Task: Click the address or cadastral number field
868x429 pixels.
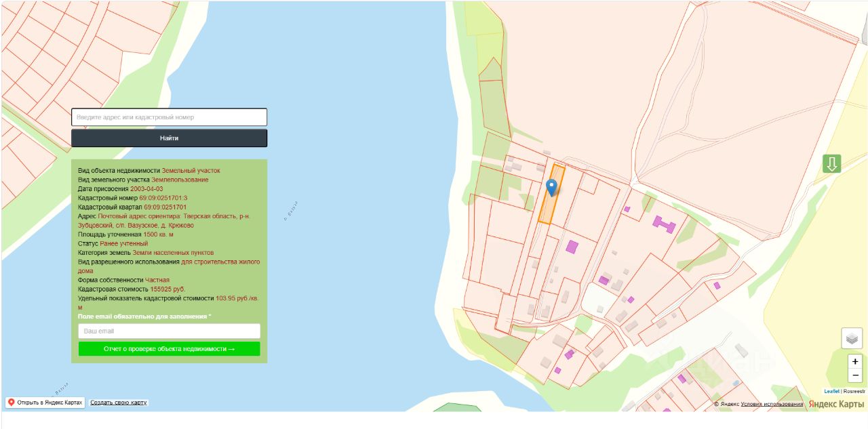Action: point(169,117)
